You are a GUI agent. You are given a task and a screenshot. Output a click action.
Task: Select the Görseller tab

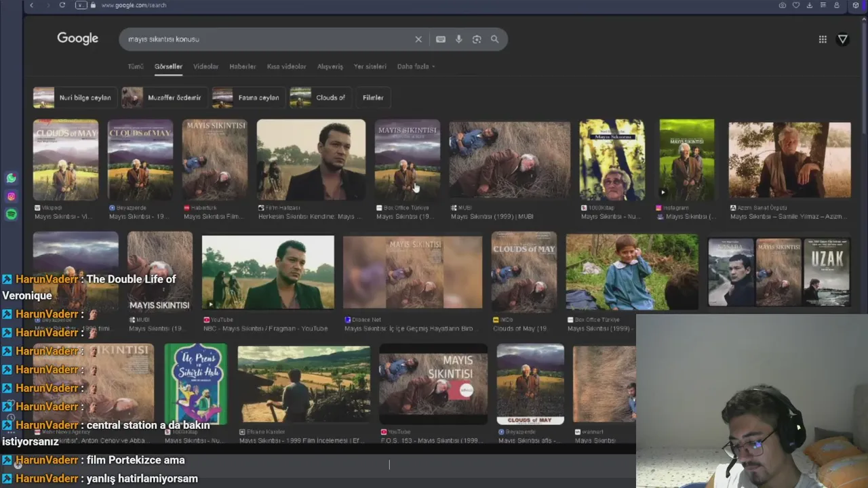pyautogui.click(x=168, y=66)
